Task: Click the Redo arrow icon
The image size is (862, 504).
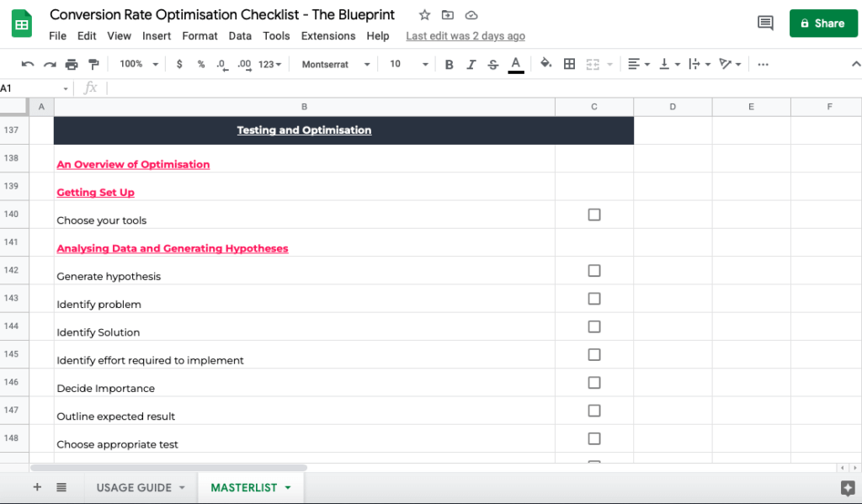Action: tap(50, 64)
